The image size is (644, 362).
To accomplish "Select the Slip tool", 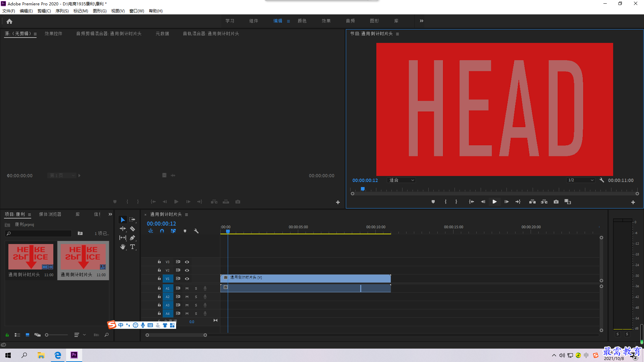I will tap(123, 238).
